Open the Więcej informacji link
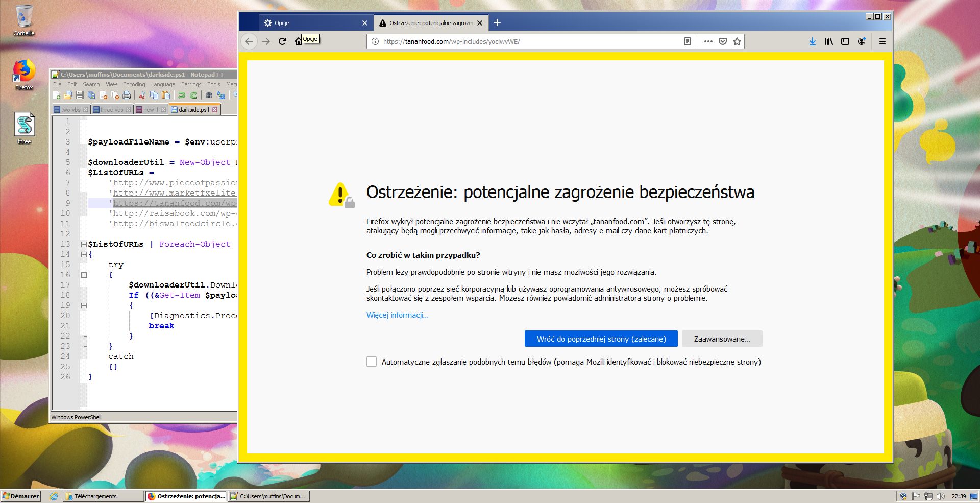 [397, 315]
